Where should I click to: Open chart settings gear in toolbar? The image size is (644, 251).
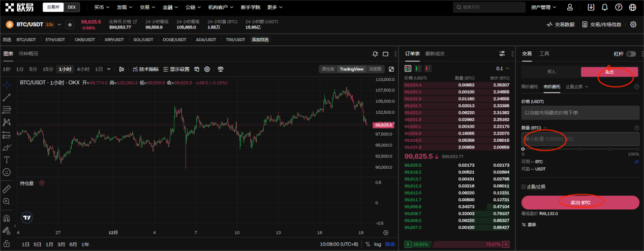click(207, 69)
